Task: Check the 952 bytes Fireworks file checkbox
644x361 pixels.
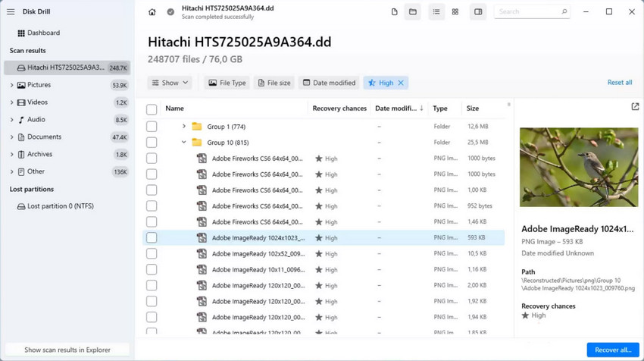Action: point(152,206)
